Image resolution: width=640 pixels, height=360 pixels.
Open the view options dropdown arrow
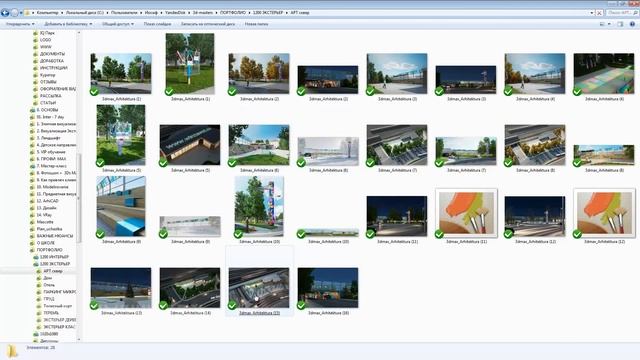pos(609,24)
